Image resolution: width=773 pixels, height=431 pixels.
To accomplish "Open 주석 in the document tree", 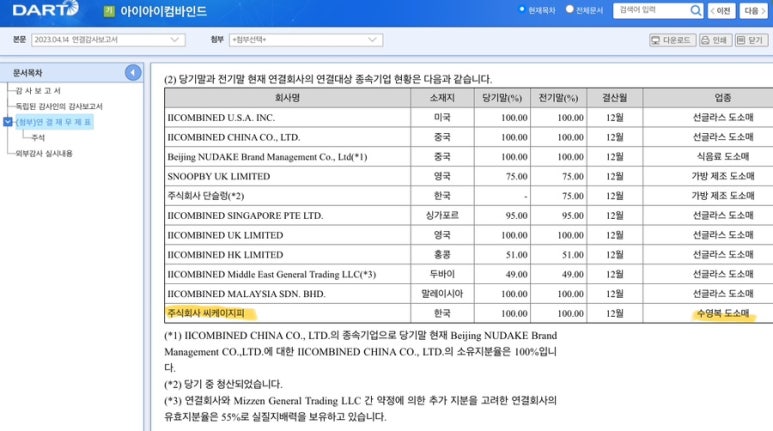I will 38,138.
